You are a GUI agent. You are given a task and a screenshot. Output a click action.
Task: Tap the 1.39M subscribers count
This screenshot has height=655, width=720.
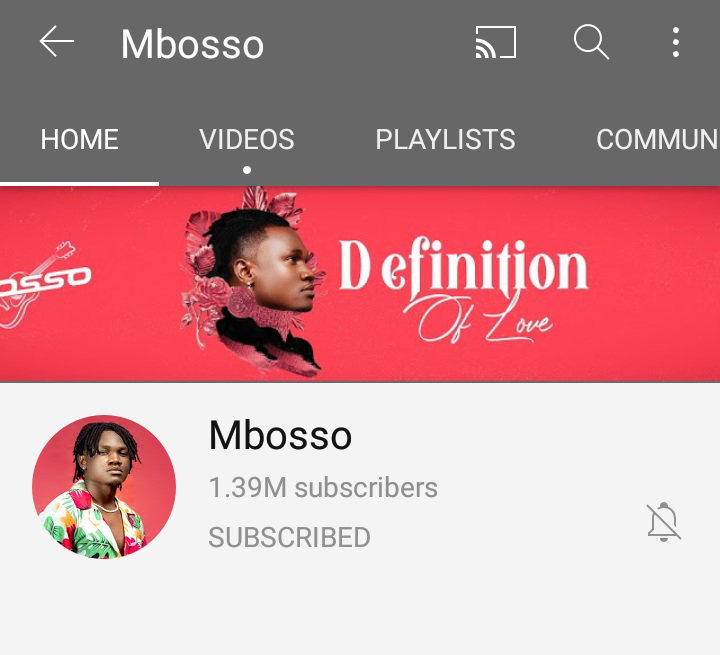(x=323, y=487)
